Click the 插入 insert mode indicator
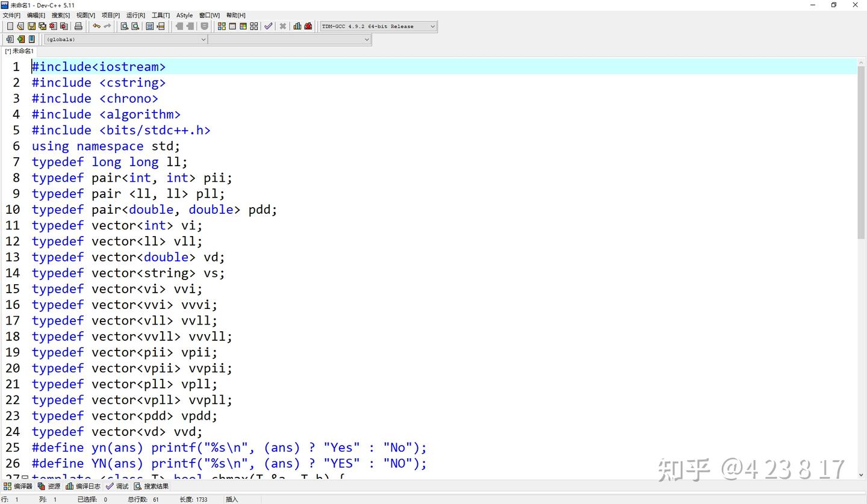Screen dimensions: 867x504 point(232,499)
